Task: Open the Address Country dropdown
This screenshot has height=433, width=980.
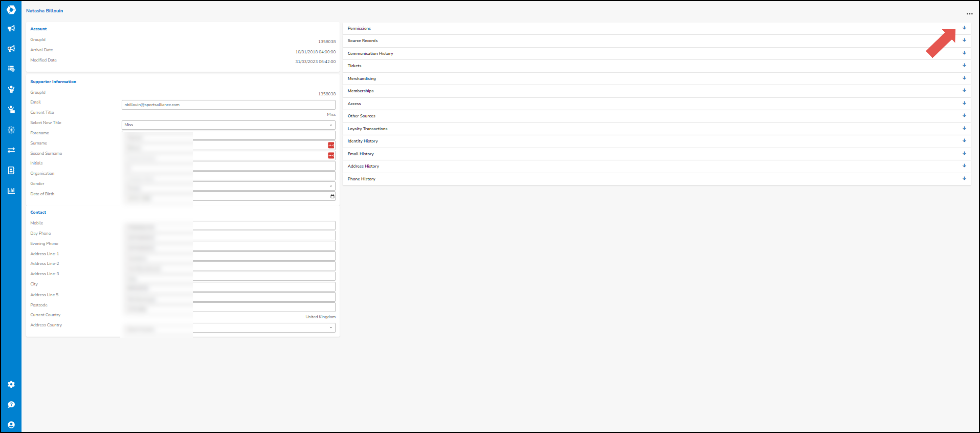Action: click(x=228, y=327)
